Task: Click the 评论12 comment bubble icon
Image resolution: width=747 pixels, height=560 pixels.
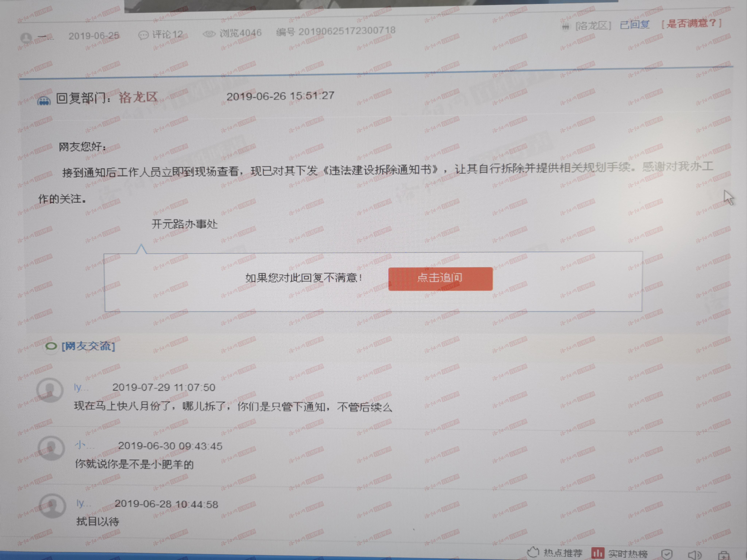Action: [x=144, y=35]
